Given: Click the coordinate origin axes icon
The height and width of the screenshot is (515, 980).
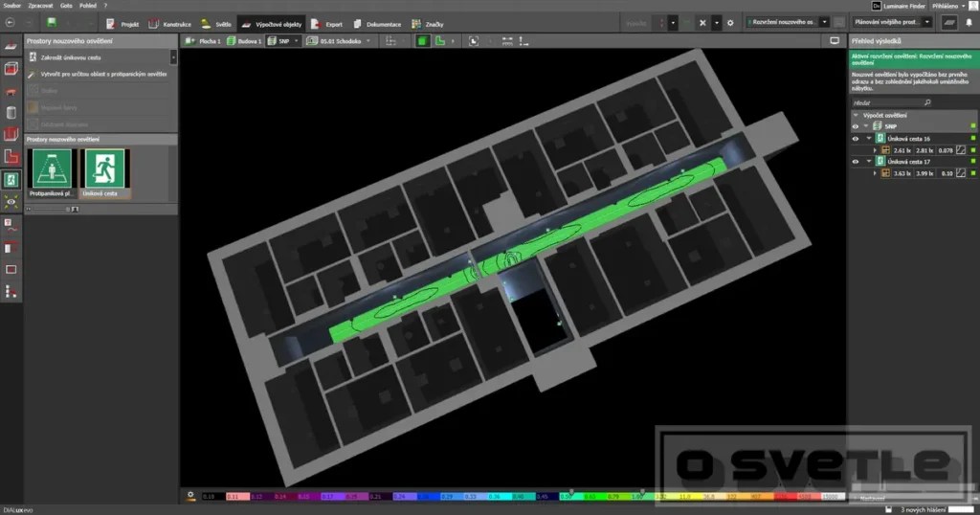Looking at the screenshot, I should (x=523, y=41).
